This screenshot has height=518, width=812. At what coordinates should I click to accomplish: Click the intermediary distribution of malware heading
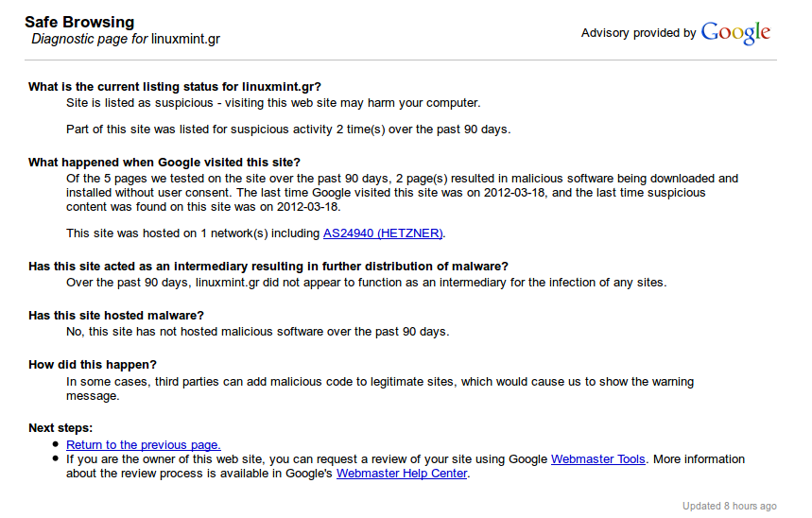[268, 266]
